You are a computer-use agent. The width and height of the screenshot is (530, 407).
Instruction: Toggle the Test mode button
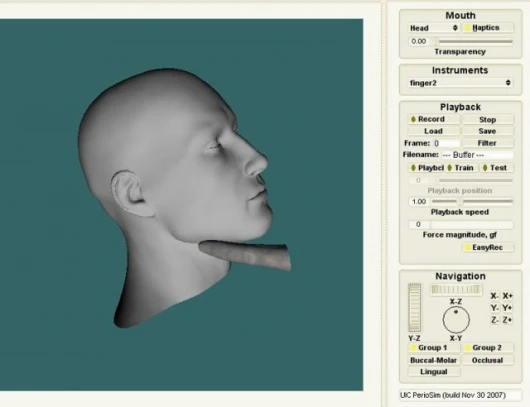pyautogui.click(x=497, y=168)
